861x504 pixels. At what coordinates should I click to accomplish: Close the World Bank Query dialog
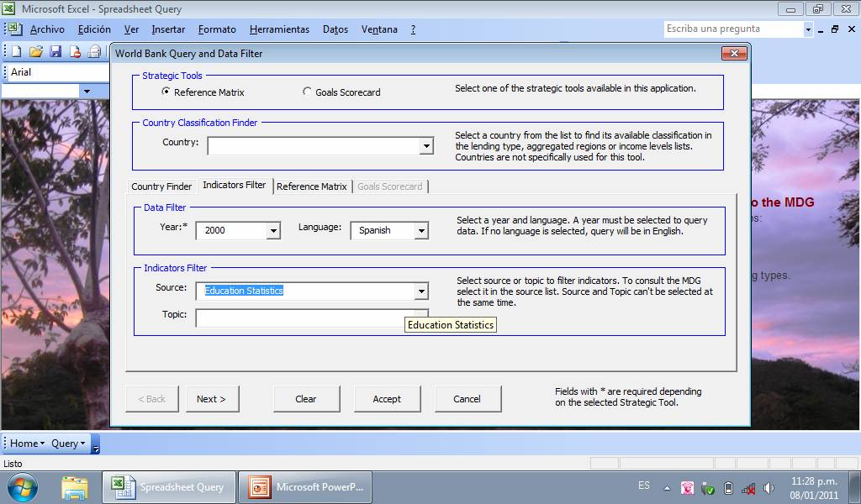[x=734, y=53]
